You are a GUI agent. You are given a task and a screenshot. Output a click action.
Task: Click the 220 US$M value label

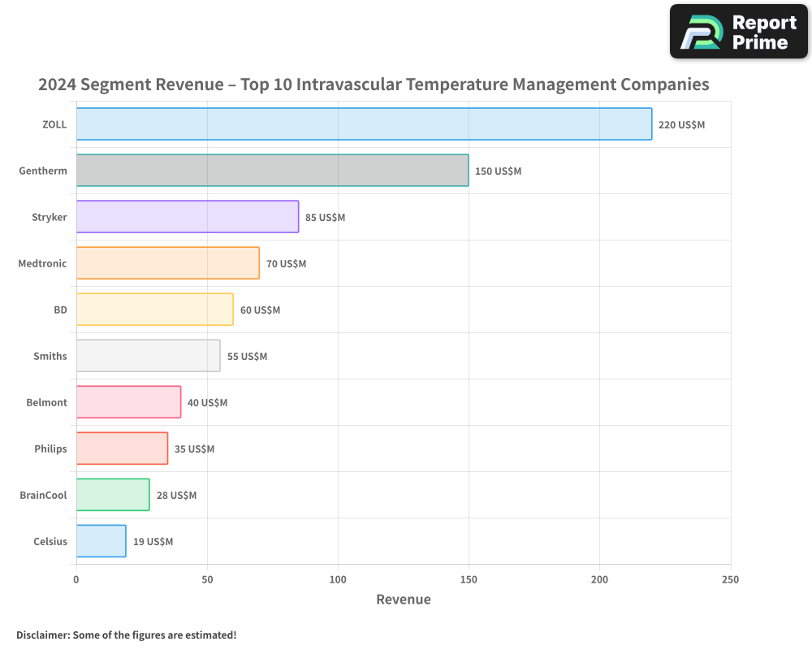click(x=683, y=125)
